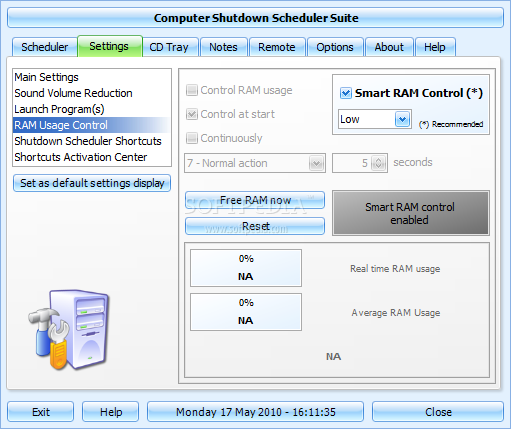Uncheck the Smart RAM Control checkbox
The width and height of the screenshot is (511, 429).
[346, 93]
